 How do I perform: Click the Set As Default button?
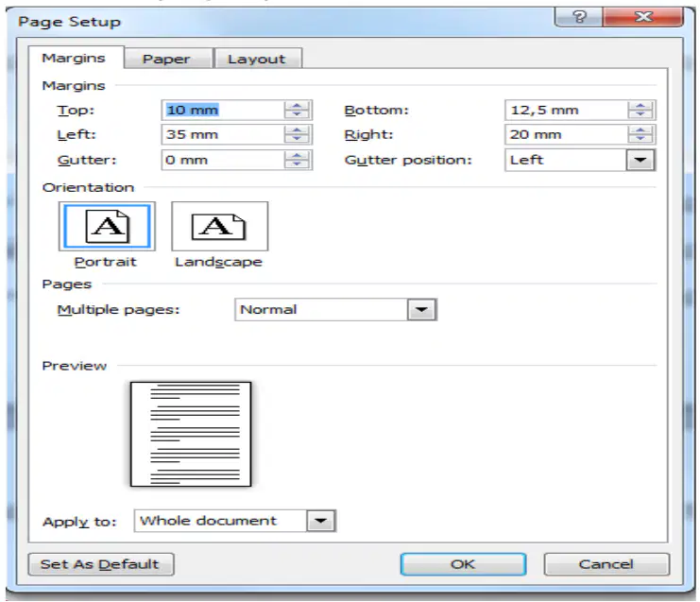click(101, 564)
